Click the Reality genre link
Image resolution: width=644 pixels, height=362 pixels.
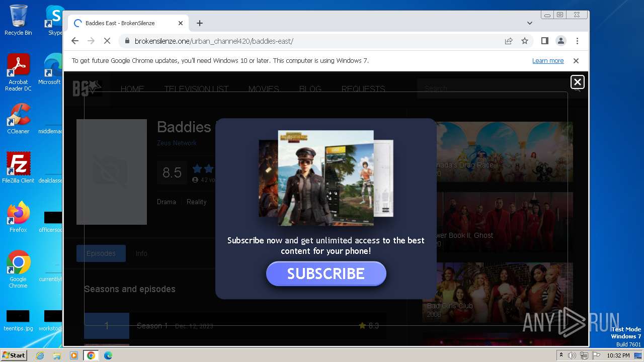(x=196, y=202)
